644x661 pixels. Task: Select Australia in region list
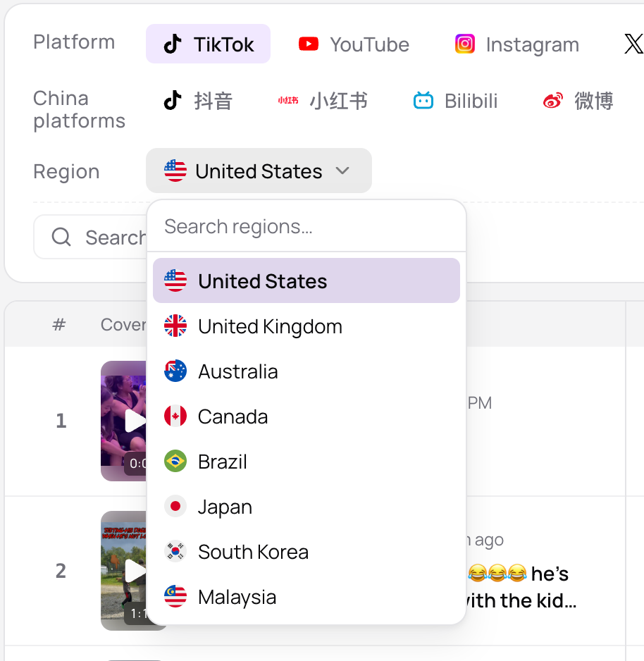click(x=306, y=371)
